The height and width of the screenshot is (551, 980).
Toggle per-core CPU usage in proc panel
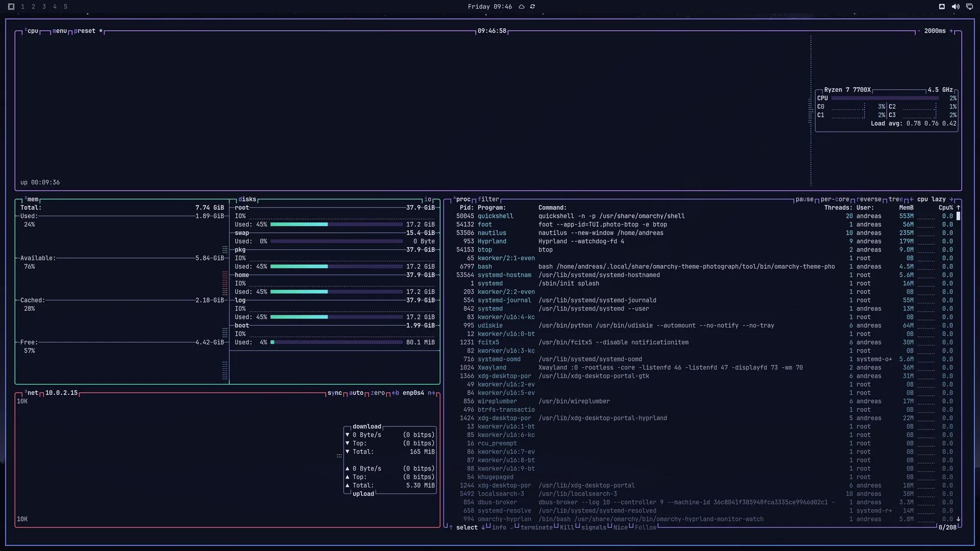(835, 199)
